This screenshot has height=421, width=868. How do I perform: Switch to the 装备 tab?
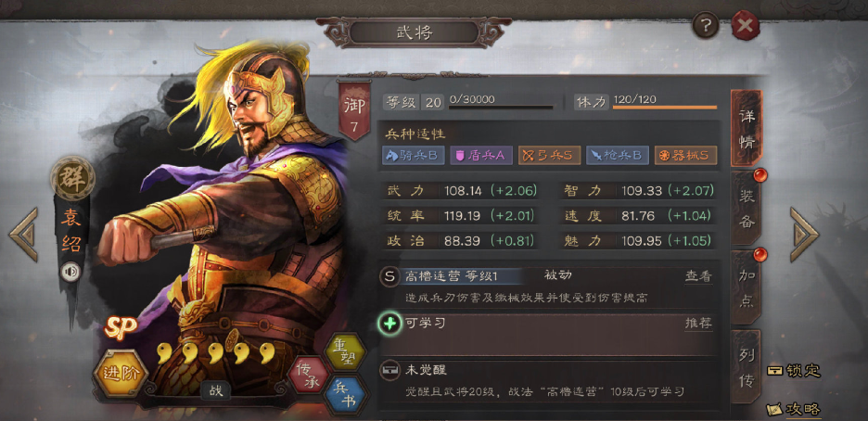[747, 208]
